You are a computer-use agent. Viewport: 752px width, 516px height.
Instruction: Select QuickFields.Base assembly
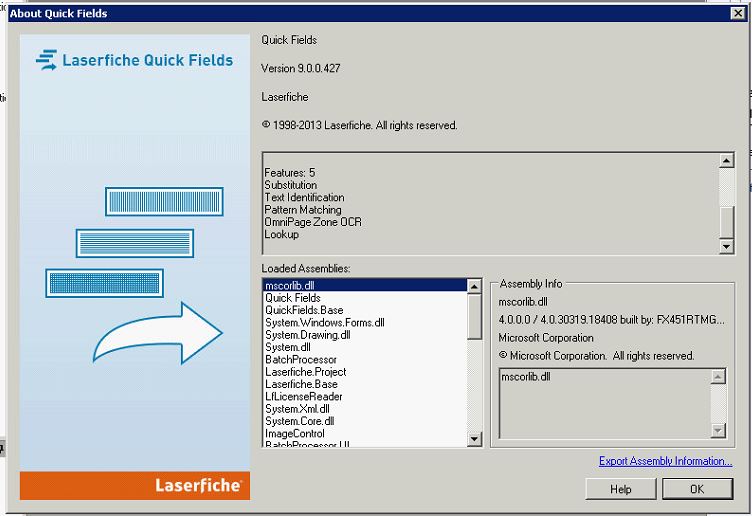[x=364, y=310]
